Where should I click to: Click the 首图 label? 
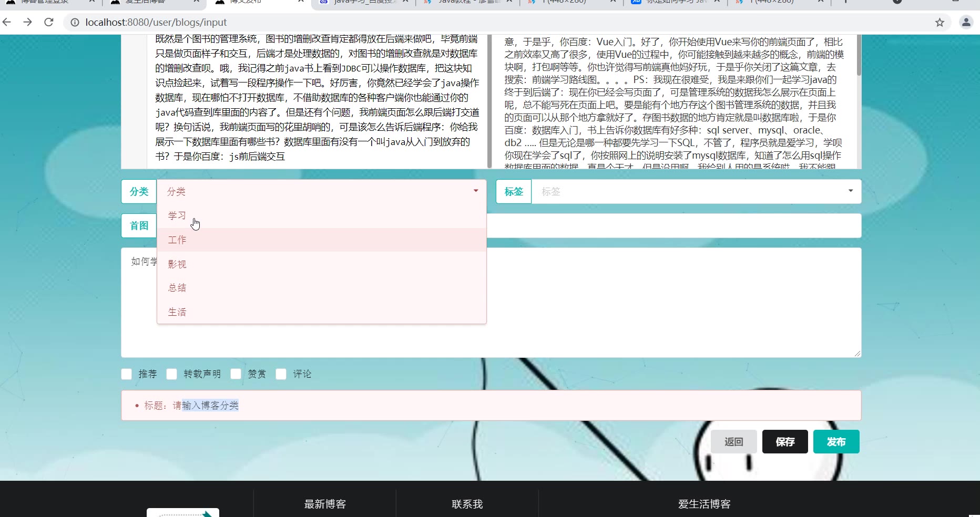tap(139, 226)
